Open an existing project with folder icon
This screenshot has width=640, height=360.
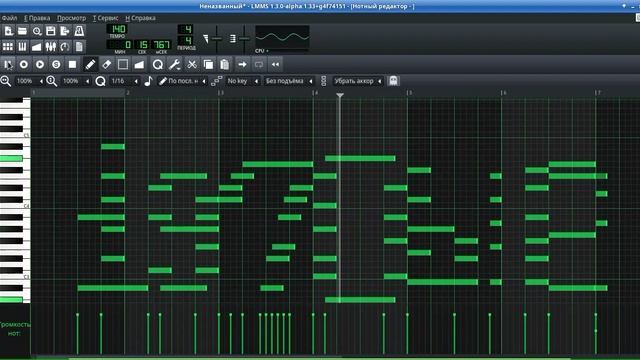(x=22, y=31)
